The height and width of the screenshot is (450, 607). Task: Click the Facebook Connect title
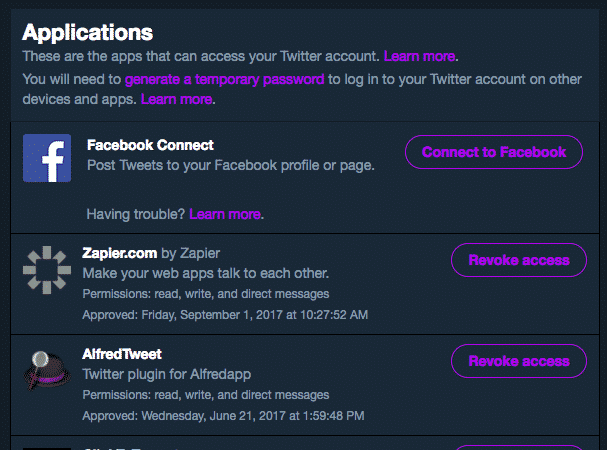[x=150, y=145]
